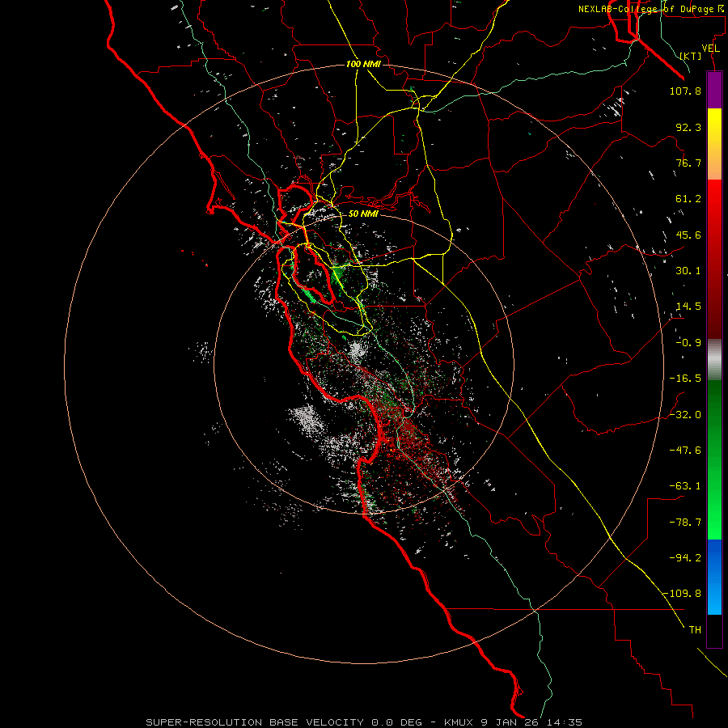Image resolution: width=728 pixels, height=728 pixels.
Task: Click the -78.7 velocity scale value
Action: point(685,523)
